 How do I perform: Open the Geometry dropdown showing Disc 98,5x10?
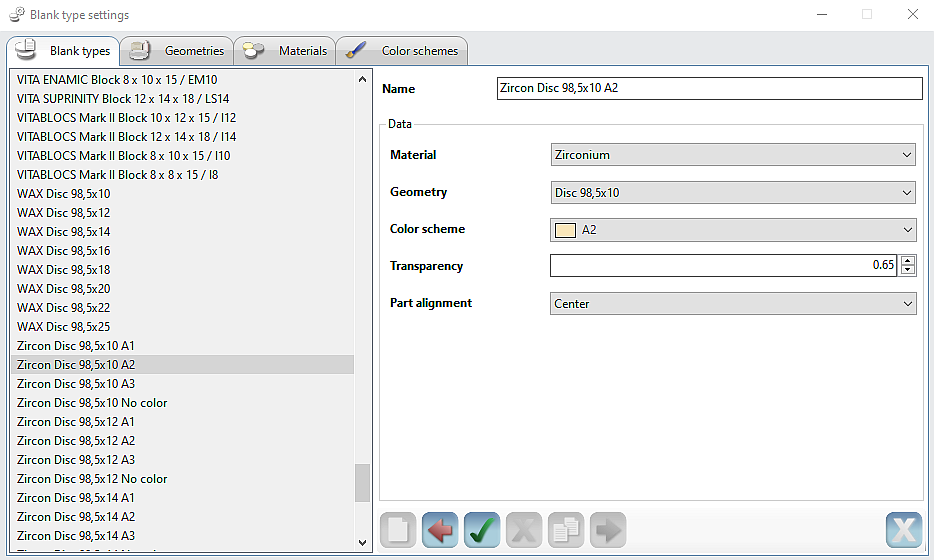pyautogui.click(x=733, y=192)
